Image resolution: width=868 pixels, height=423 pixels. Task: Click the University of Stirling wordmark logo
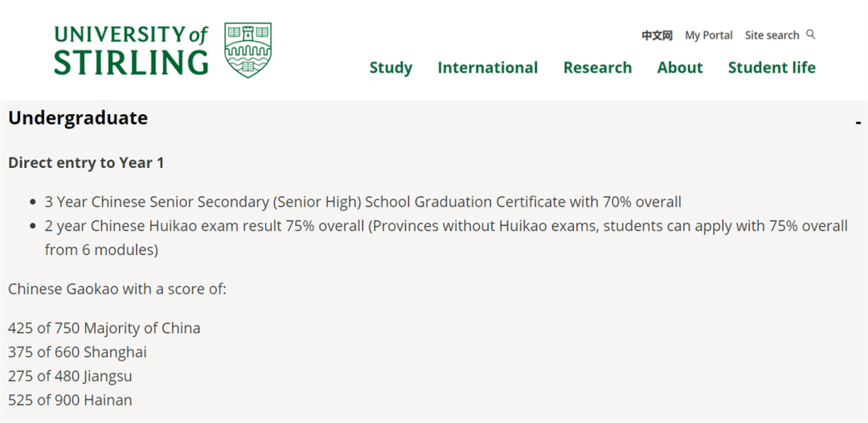pyautogui.click(x=131, y=51)
